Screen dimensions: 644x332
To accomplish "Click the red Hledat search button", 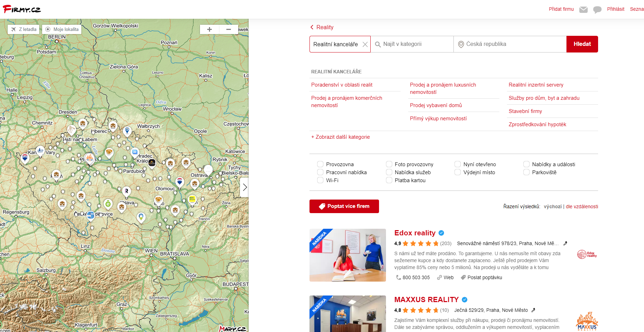I will point(582,44).
